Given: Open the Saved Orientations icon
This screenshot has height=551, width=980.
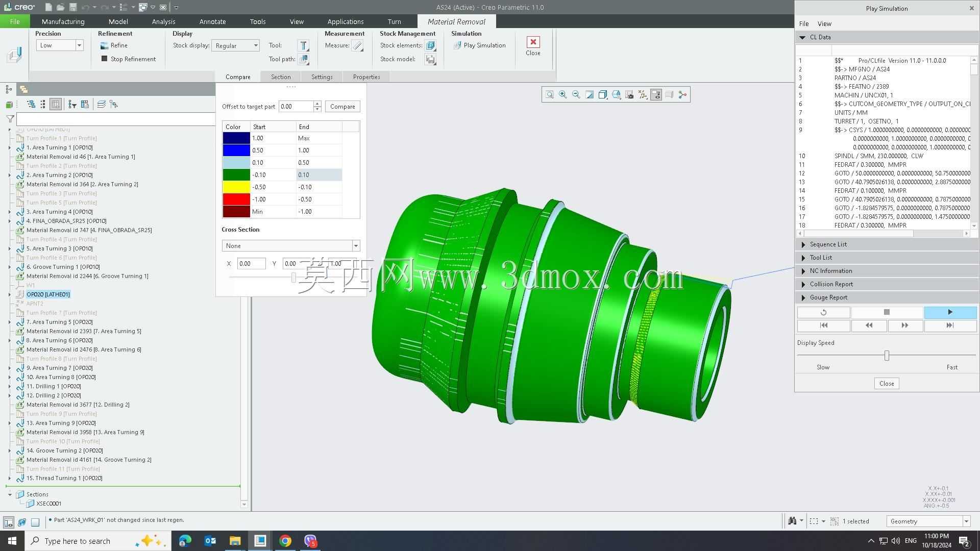Looking at the screenshot, I should click(616, 94).
